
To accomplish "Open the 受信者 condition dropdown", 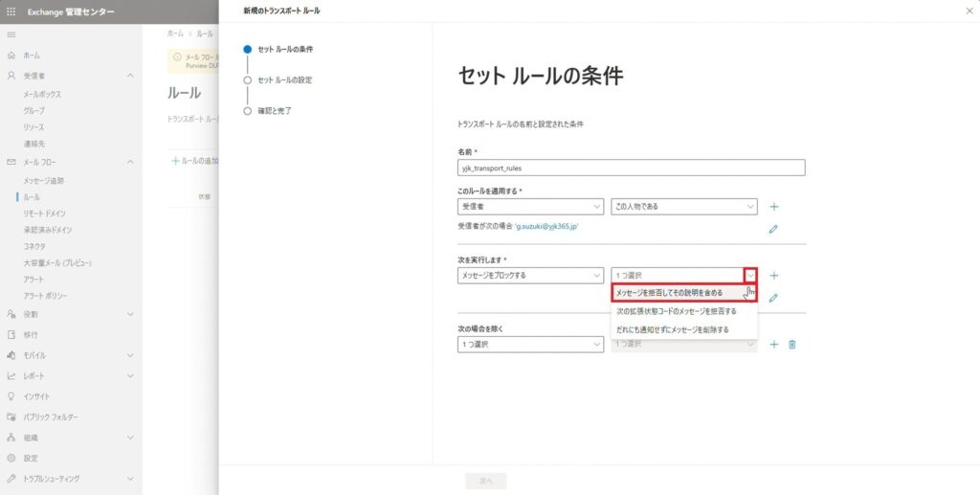I will coord(530,206).
